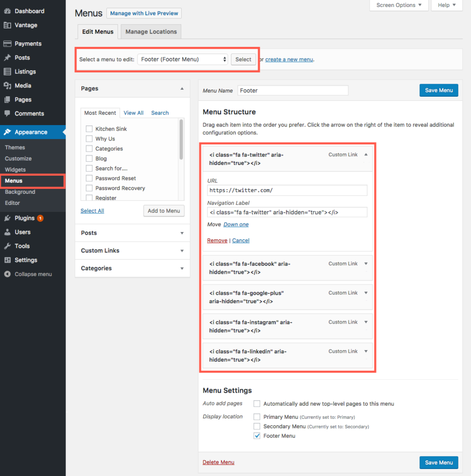Open the Settings icon in sidebar
Viewport: 471px width, 476px height.
point(8,260)
